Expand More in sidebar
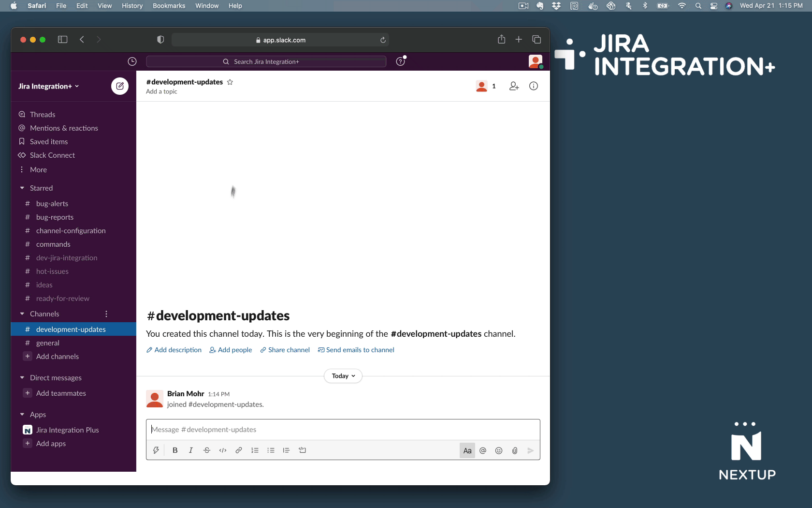This screenshot has height=508, width=812. click(x=38, y=170)
